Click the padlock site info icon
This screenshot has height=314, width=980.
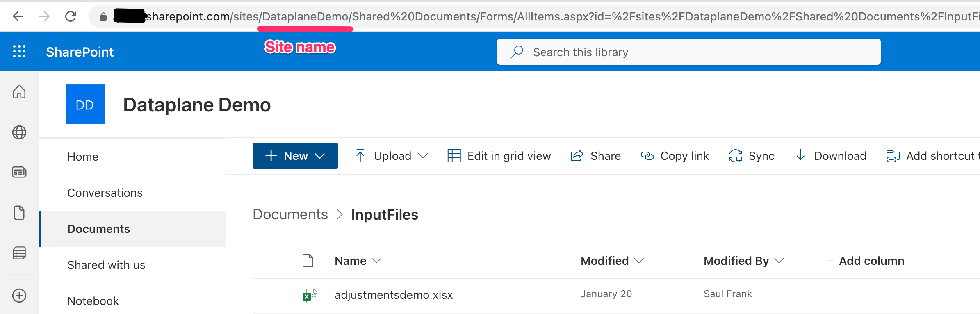103,17
